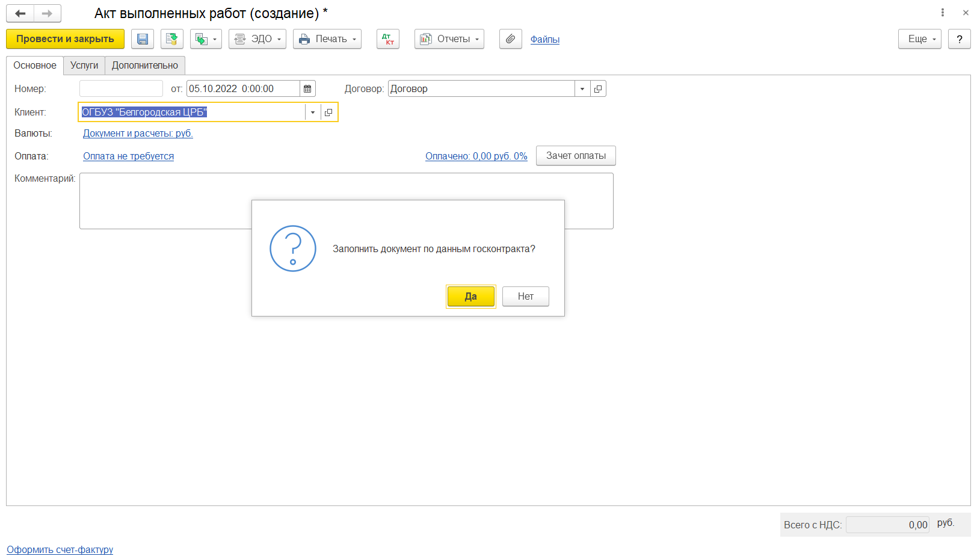Open the Отчеты dropdown
The width and height of the screenshot is (980, 559).
pyautogui.click(x=449, y=39)
